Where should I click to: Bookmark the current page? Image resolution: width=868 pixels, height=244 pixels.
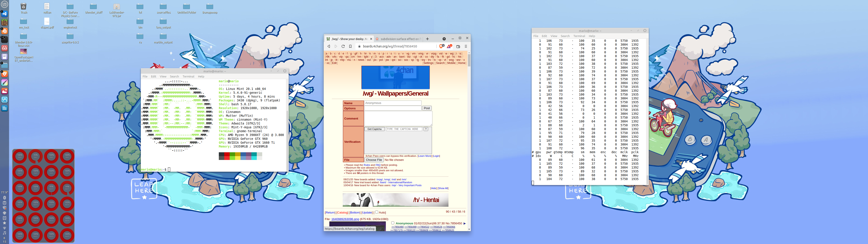point(350,47)
